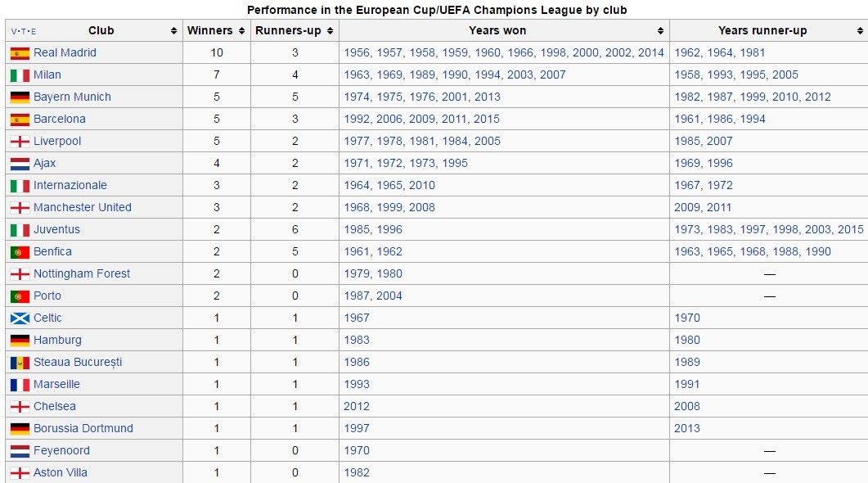Click the V (view template) link
The height and width of the screenshot is (483, 868).
pyautogui.click(x=14, y=31)
